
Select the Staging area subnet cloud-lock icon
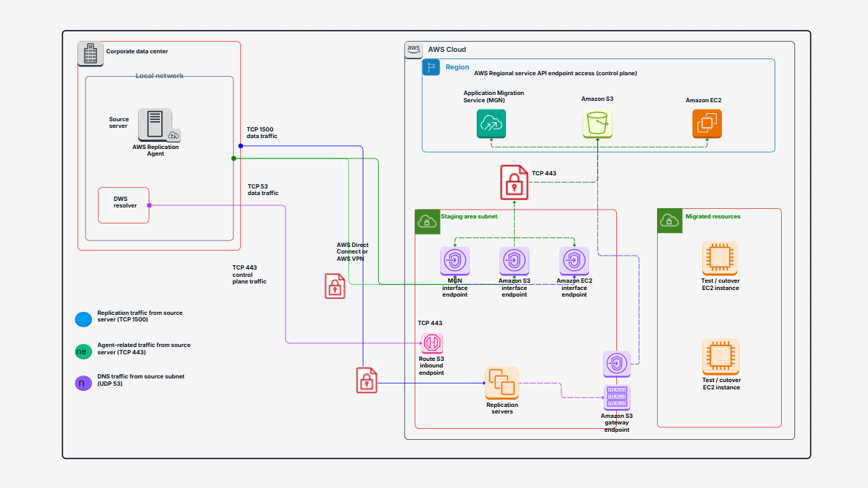[427, 221]
